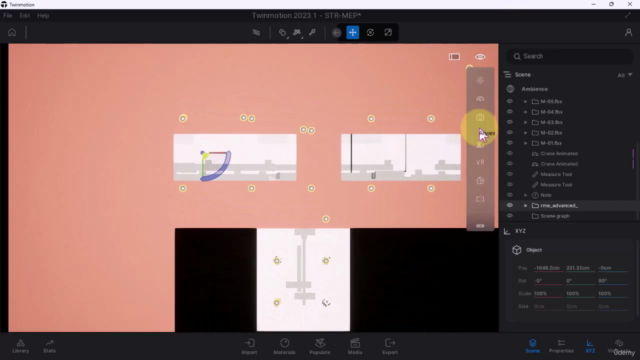The height and width of the screenshot is (360, 640).
Task: Open the Edit menu
Action: tap(24, 16)
